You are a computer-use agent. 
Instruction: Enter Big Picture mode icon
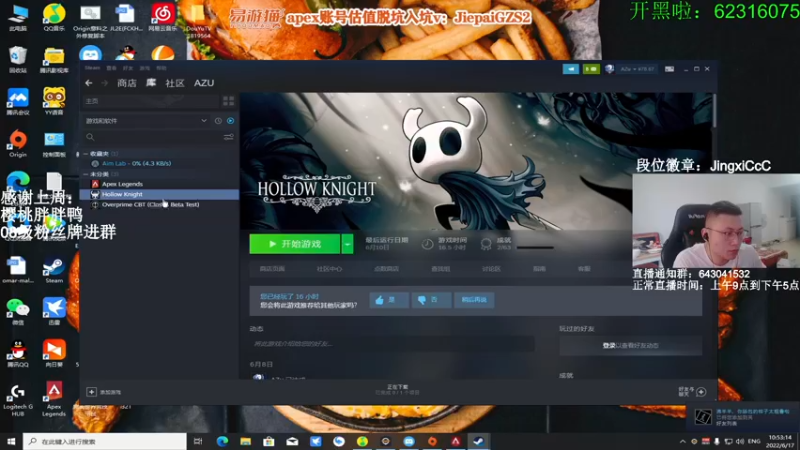(x=669, y=69)
